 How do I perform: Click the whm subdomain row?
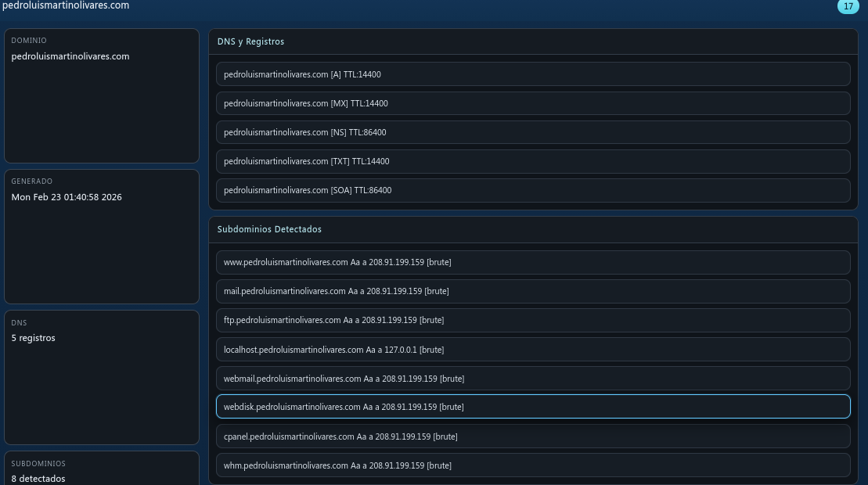533,465
